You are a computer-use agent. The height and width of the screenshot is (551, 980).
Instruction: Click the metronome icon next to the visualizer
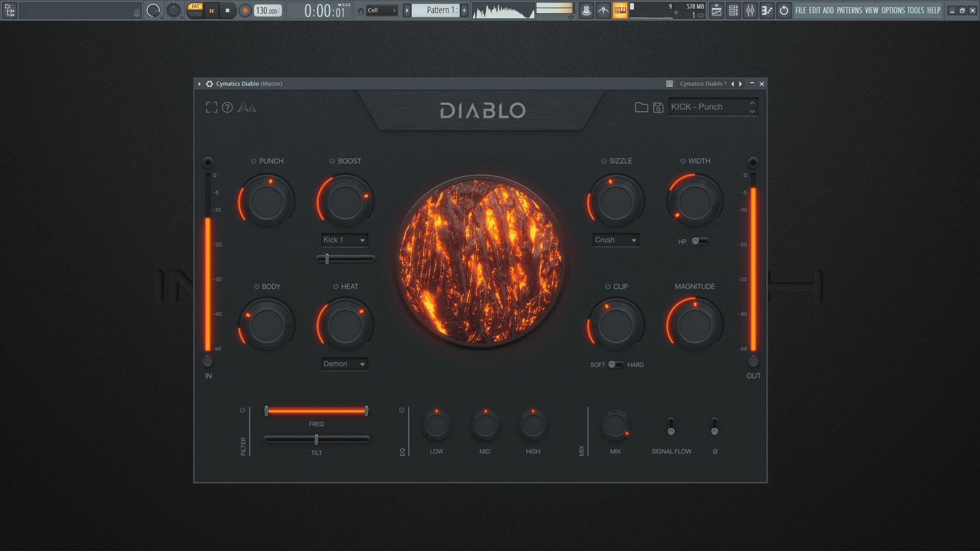(586, 10)
